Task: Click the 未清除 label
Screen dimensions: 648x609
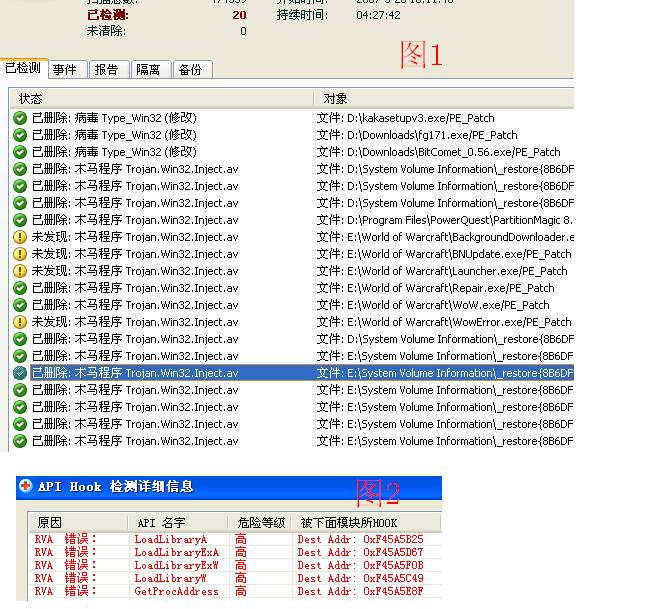Action: coord(106,31)
